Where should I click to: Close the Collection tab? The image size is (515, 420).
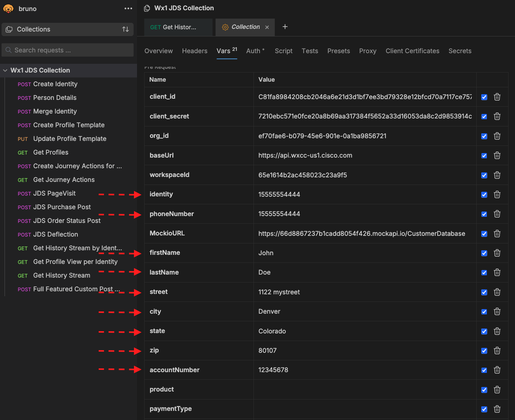pos(267,27)
